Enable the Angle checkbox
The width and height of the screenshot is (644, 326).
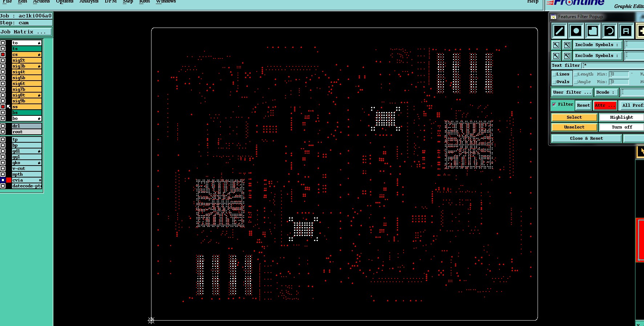coord(576,82)
